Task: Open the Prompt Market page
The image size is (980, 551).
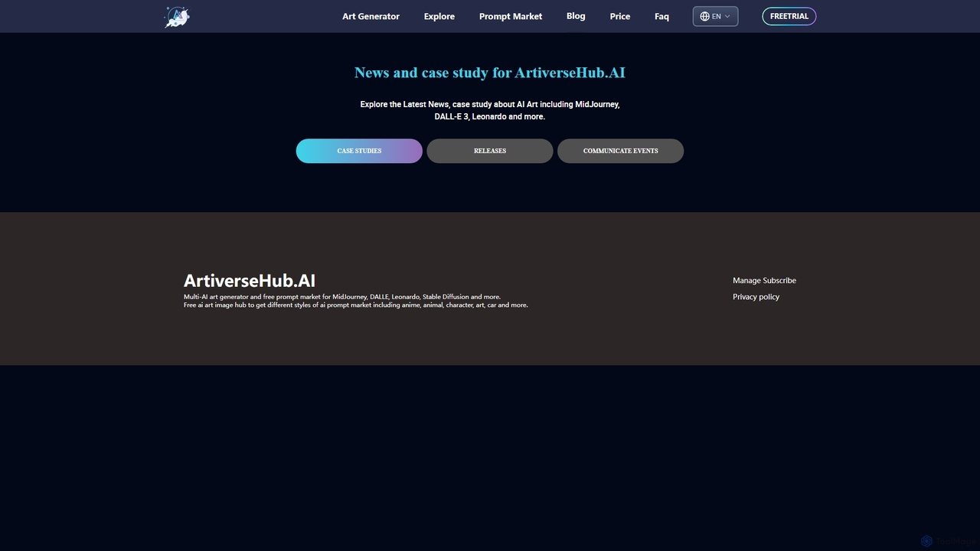Action: click(511, 16)
